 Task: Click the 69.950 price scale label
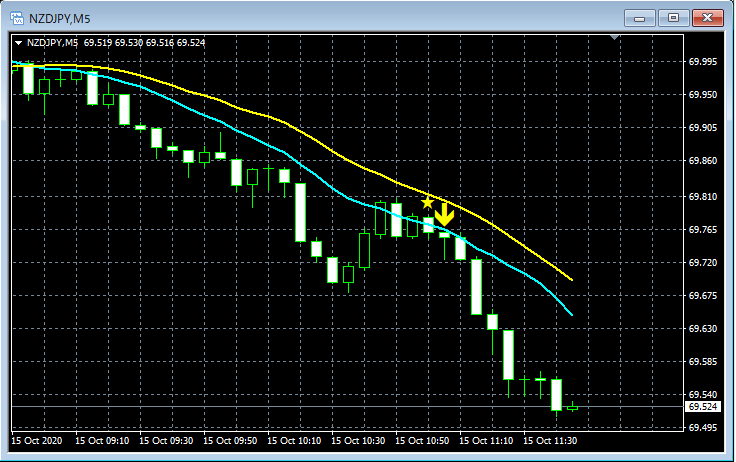pyautogui.click(x=703, y=94)
